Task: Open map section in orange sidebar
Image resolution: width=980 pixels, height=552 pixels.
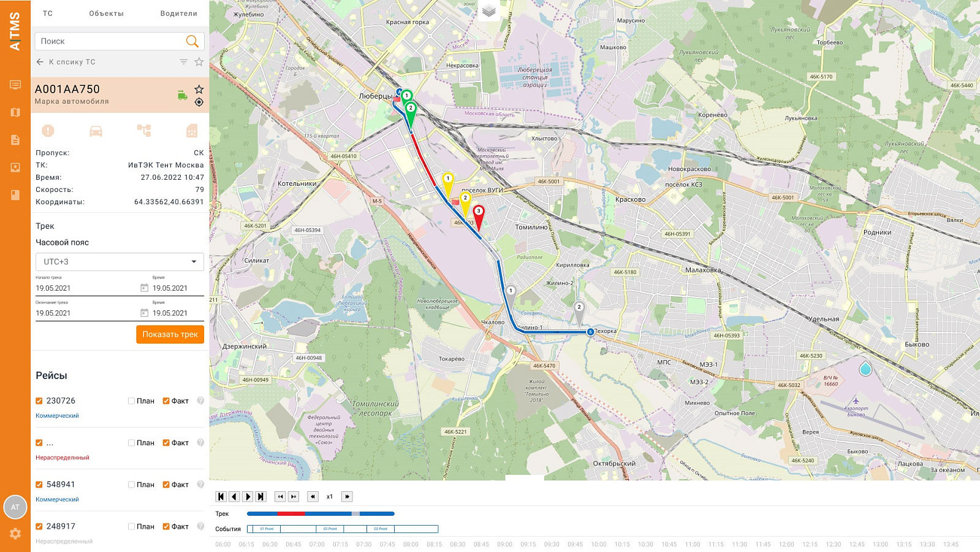Action: (x=15, y=112)
